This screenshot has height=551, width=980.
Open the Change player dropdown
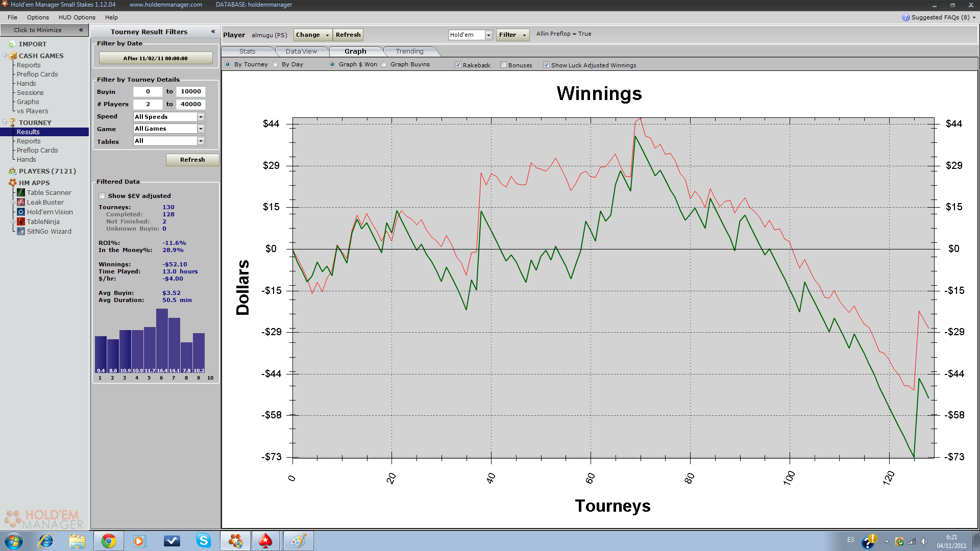click(x=312, y=35)
